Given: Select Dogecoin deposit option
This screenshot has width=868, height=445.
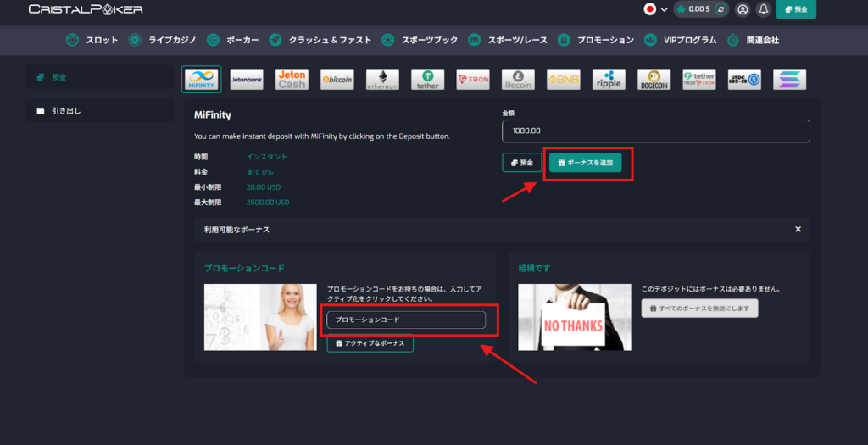Looking at the screenshot, I should pos(654,79).
